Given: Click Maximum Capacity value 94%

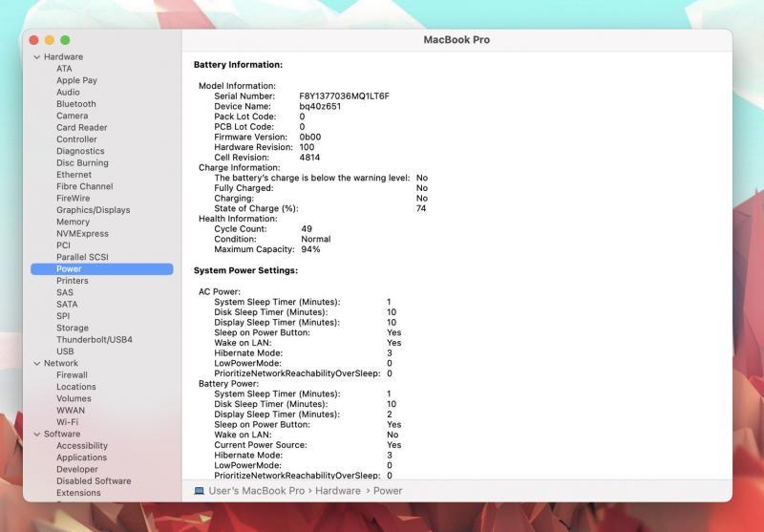Looking at the screenshot, I should [x=310, y=249].
